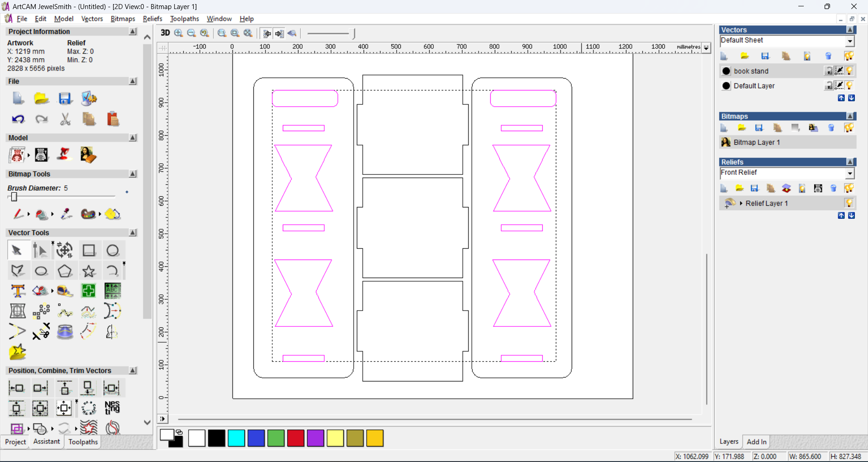The image size is (868, 462).
Task: Collapse the File section
Action: (x=133, y=81)
